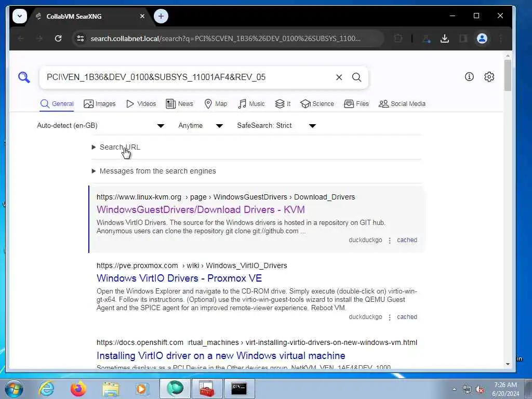Open duckduckgo result options for KVM result

390,241
